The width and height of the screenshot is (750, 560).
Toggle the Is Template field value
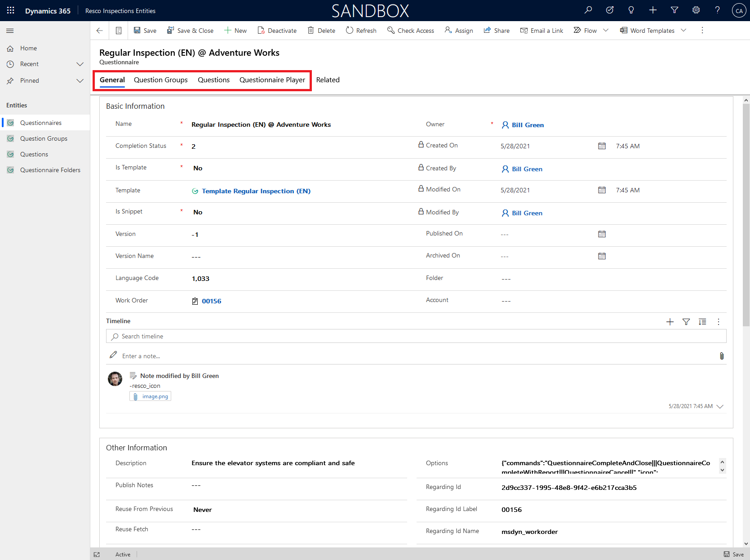pyautogui.click(x=198, y=168)
